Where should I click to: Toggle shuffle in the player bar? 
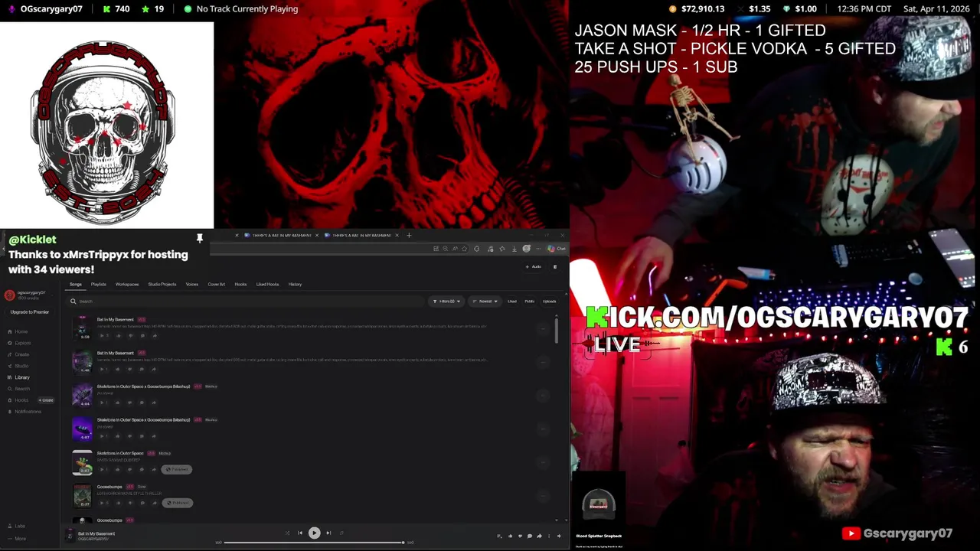click(x=287, y=533)
